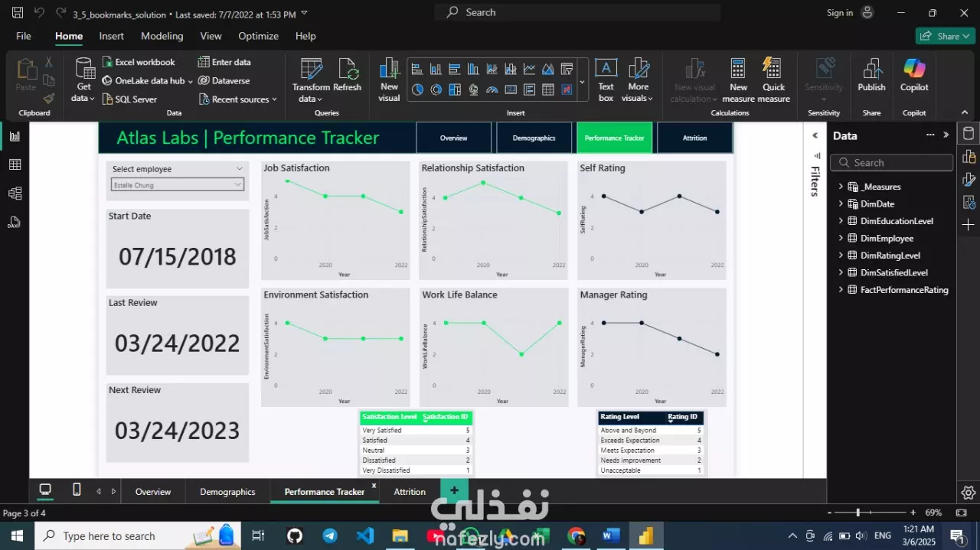The height and width of the screenshot is (550, 980).
Task: Expand the visual gallery dropdown arrow
Action: [582, 81]
